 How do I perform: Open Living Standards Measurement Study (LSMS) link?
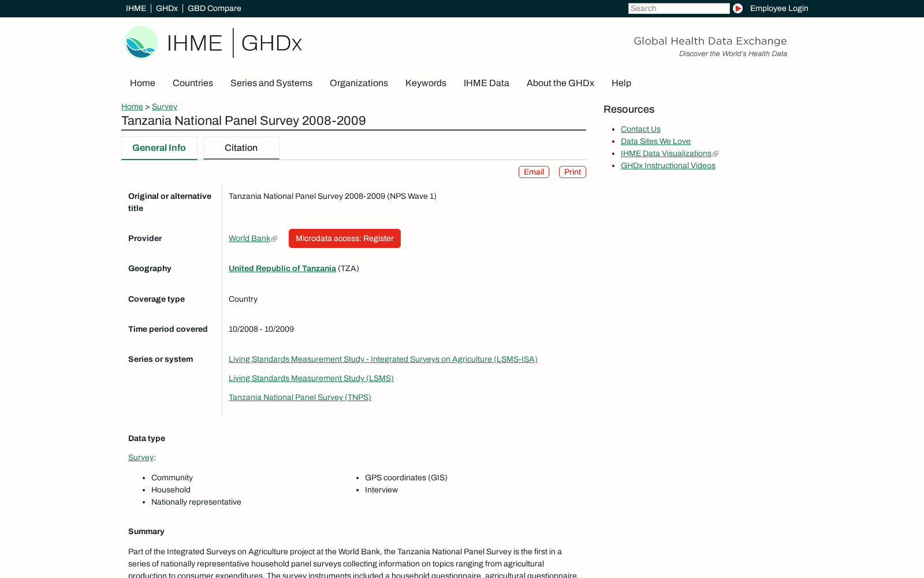click(311, 378)
